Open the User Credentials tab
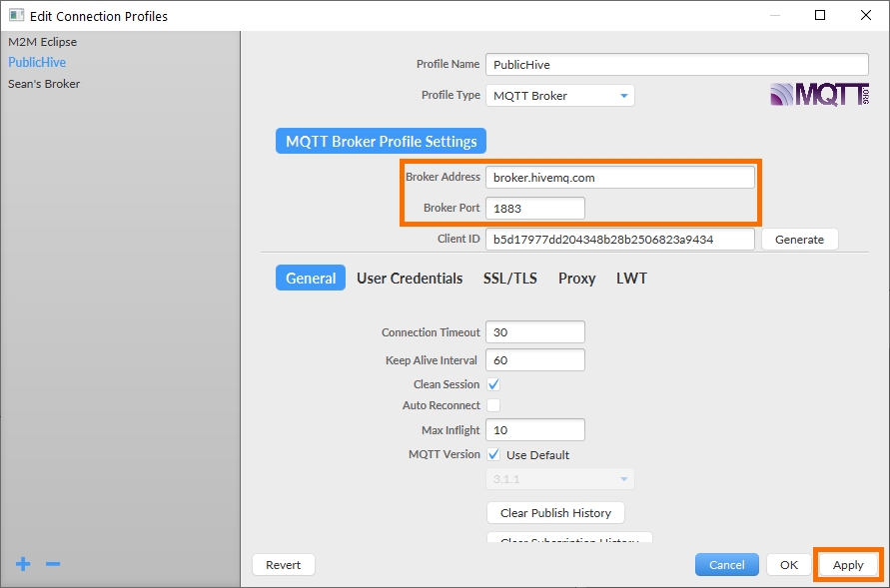 click(x=410, y=278)
